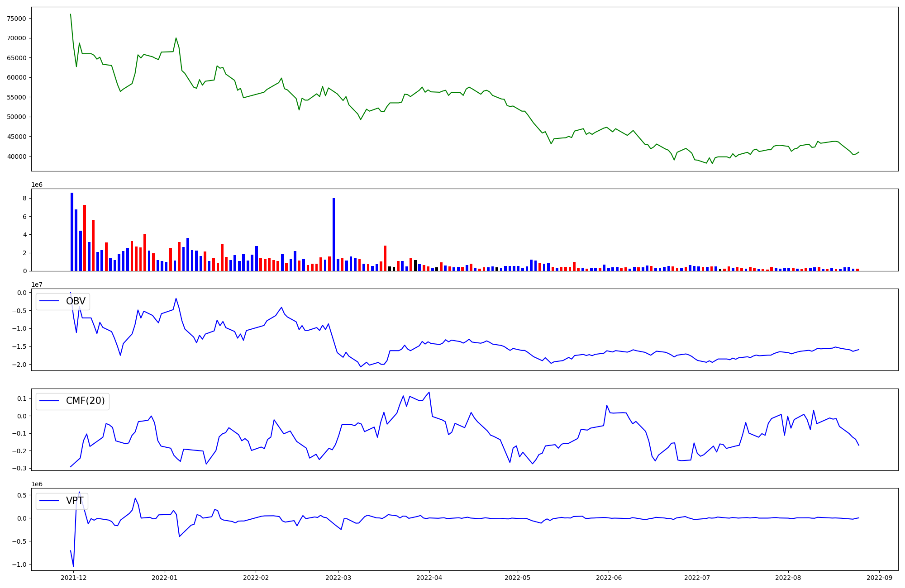Click the VPT legend label
905x588 pixels.
click(75, 501)
